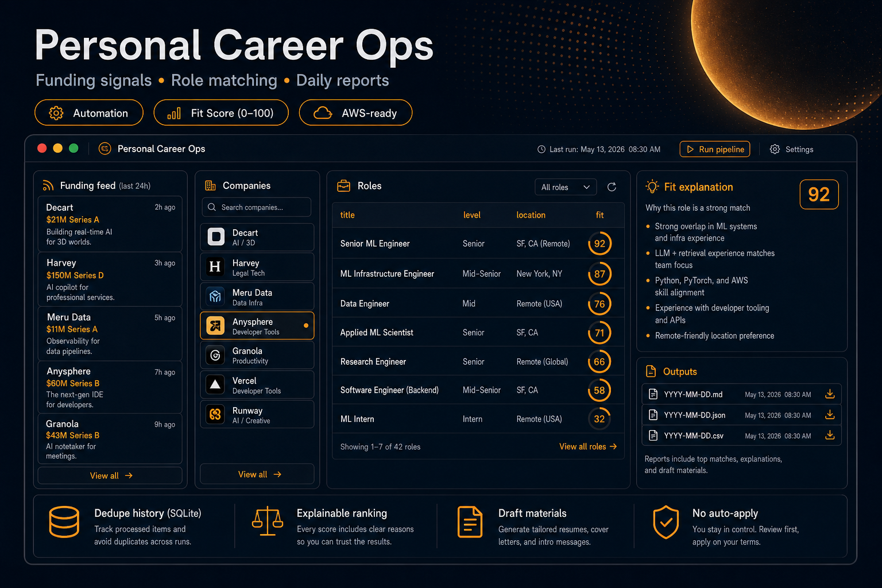882x588 pixels.
Task: Click the Last run clock icon
Action: (x=541, y=149)
